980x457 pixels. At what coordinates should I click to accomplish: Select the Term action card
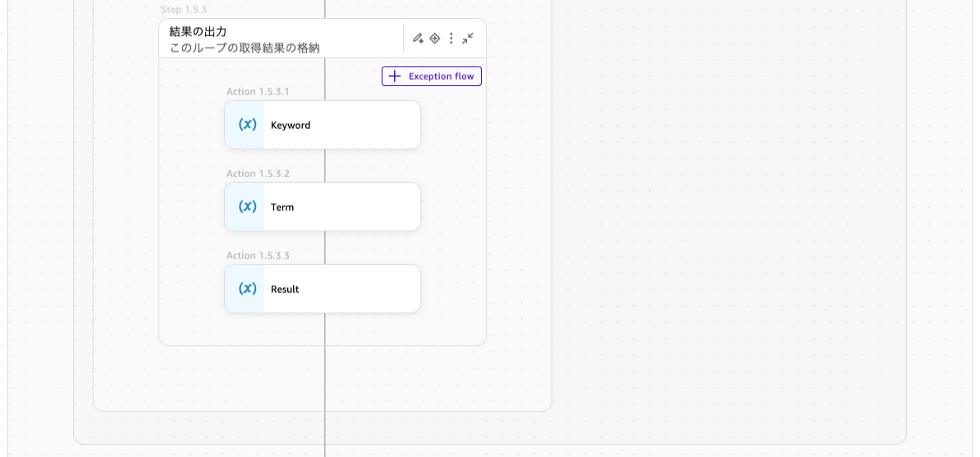(323, 207)
